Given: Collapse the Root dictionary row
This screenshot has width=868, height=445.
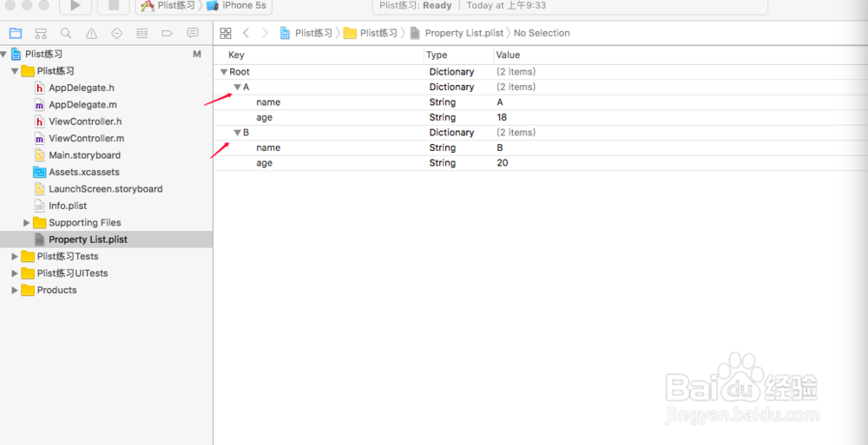Looking at the screenshot, I should pyautogui.click(x=224, y=72).
